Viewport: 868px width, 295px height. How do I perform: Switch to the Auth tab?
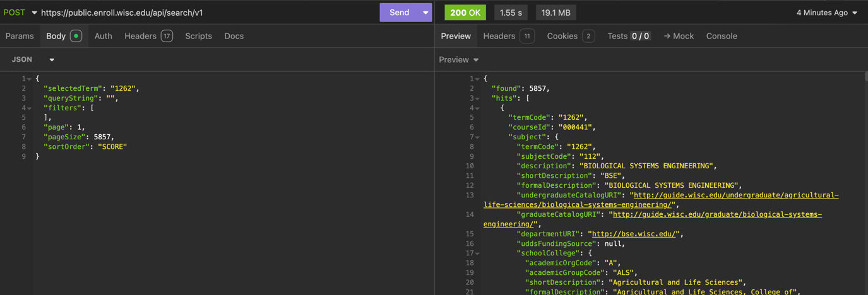pyautogui.click(x=103, y=36)
